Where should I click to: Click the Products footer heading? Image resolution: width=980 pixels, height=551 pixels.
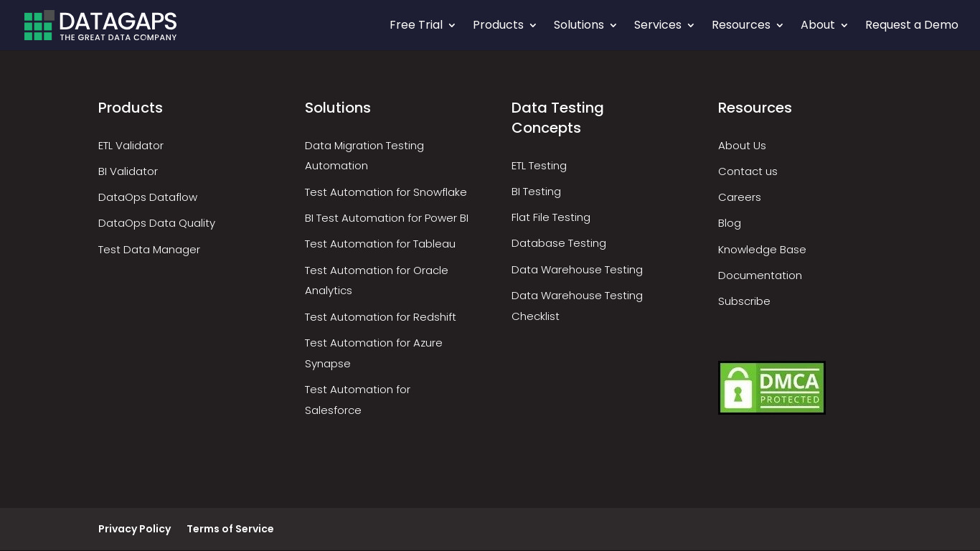pyautogui.click(x=131, y=108)
